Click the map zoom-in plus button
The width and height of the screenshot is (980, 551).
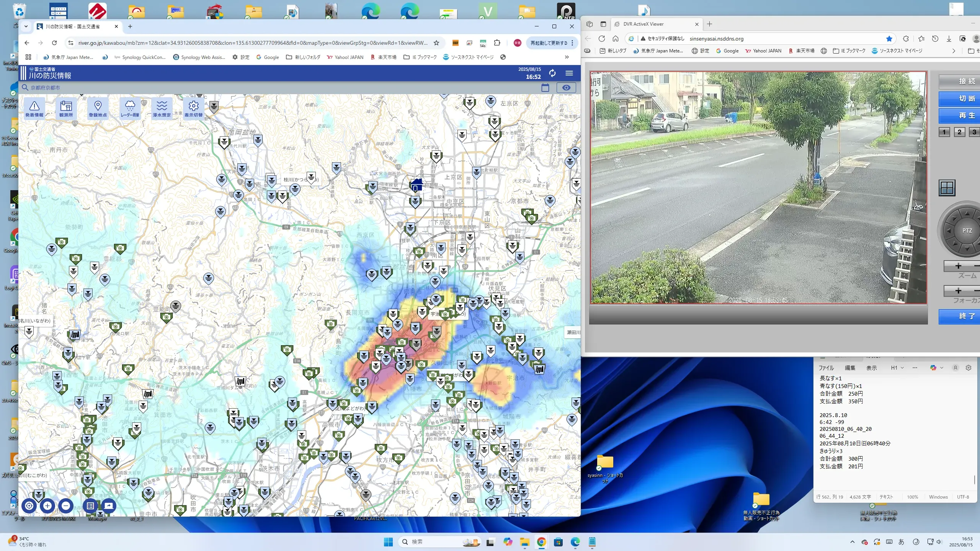(47, 505)
